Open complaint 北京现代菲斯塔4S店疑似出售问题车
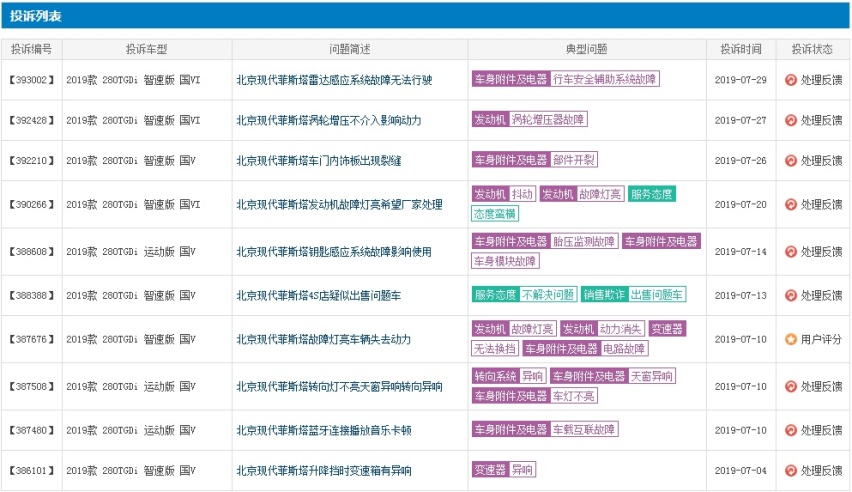 318,296
